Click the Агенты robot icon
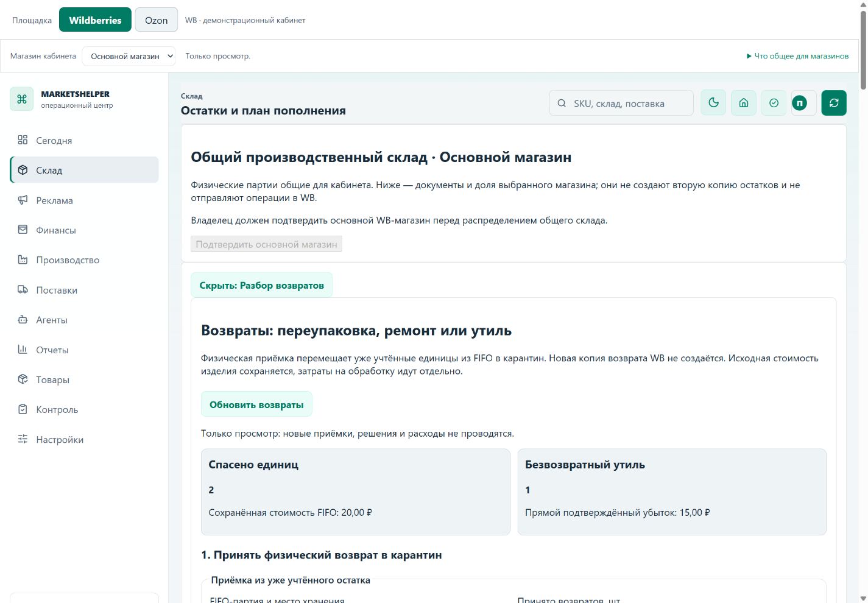 23,319
